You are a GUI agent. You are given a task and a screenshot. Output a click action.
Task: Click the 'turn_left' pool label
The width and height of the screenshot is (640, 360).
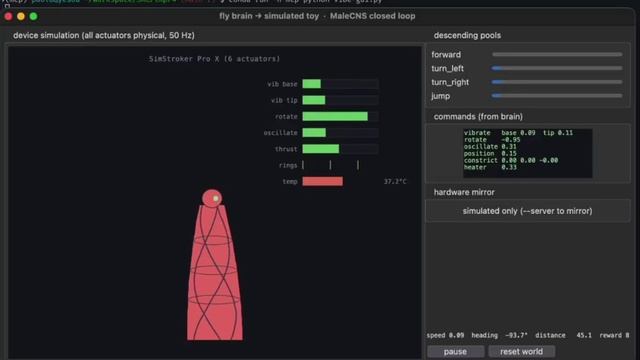point(447,68)
